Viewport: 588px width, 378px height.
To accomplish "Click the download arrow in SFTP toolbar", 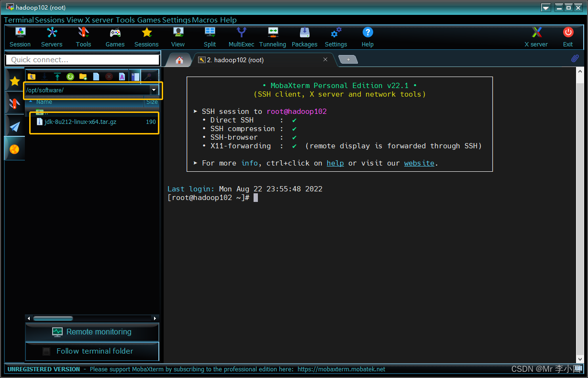I will 44,77.
